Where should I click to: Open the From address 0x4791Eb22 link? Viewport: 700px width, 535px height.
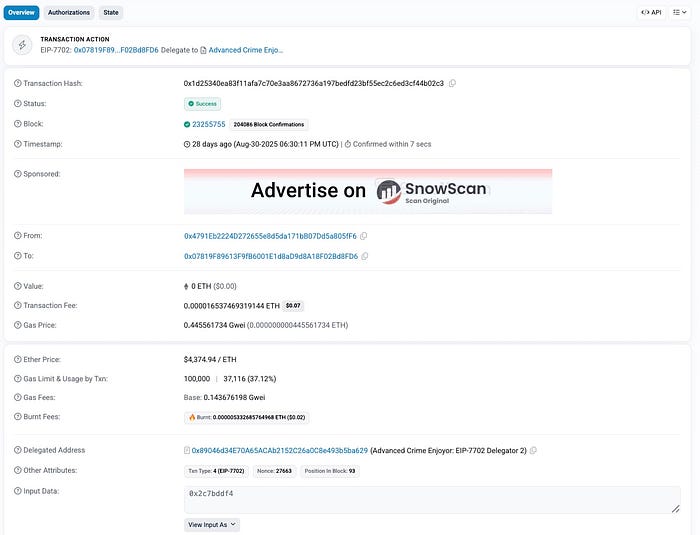pos(269,236)
